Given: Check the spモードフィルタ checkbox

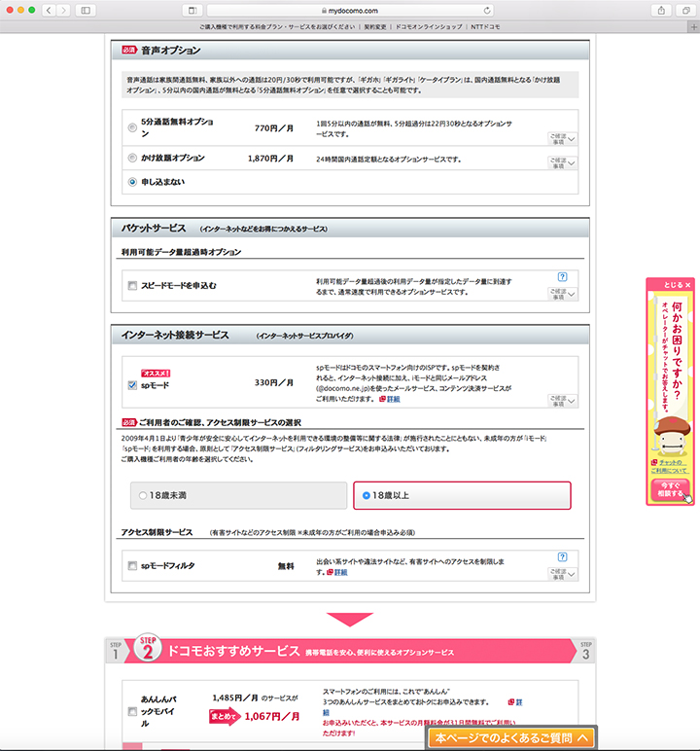Looking at the screenshot, I should click(x=132, y=565).
